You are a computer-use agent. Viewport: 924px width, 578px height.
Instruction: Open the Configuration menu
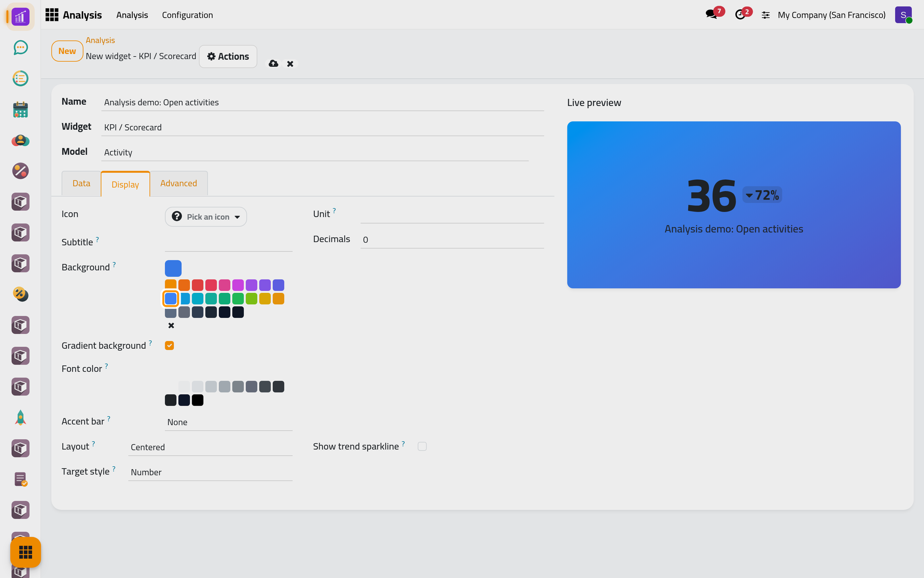click(x=187, y=15)
